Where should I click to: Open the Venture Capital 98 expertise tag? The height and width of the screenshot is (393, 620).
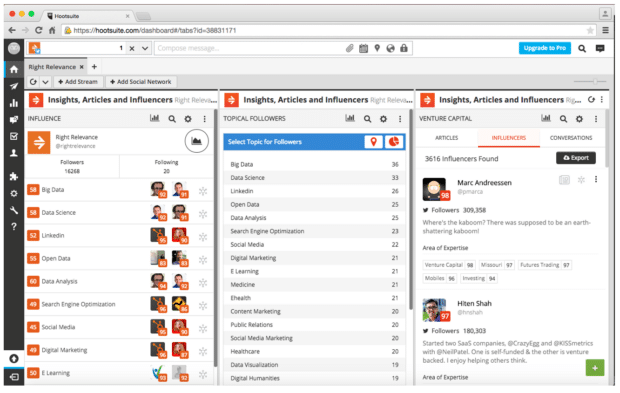click(448, 265)
